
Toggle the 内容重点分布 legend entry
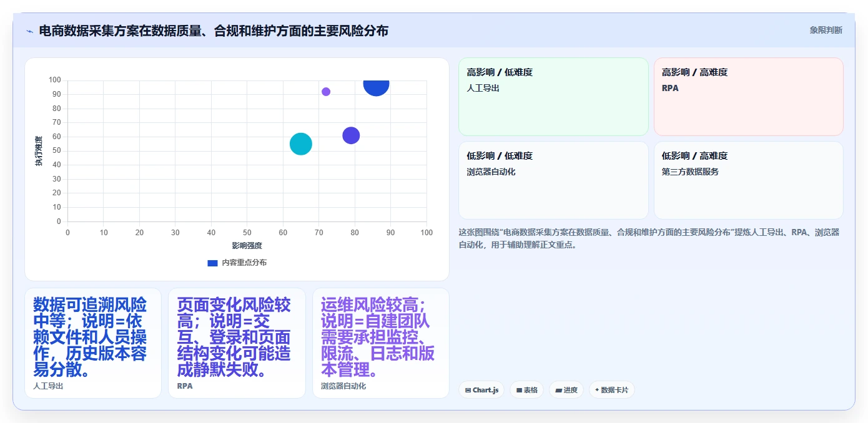(x=237, y=263)
